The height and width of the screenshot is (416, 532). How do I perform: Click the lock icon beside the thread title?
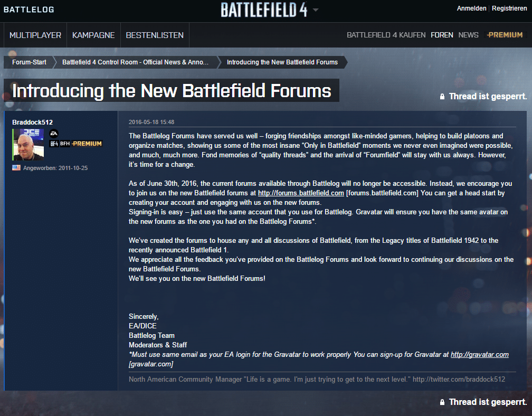(x=442, y=97)
